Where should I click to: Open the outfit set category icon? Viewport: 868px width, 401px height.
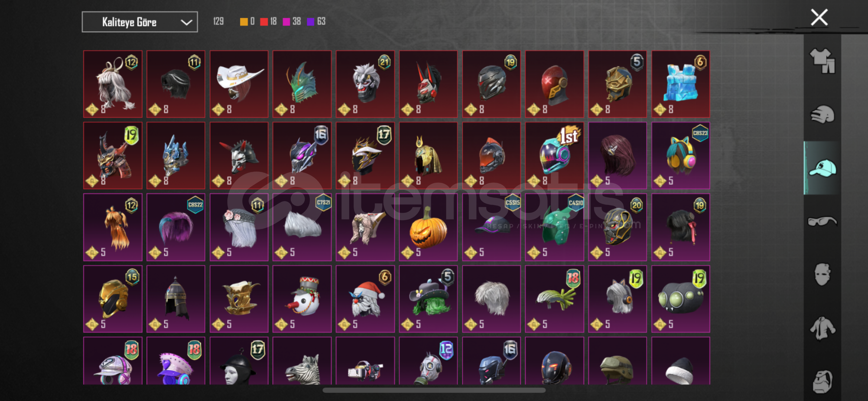point(822,61)
